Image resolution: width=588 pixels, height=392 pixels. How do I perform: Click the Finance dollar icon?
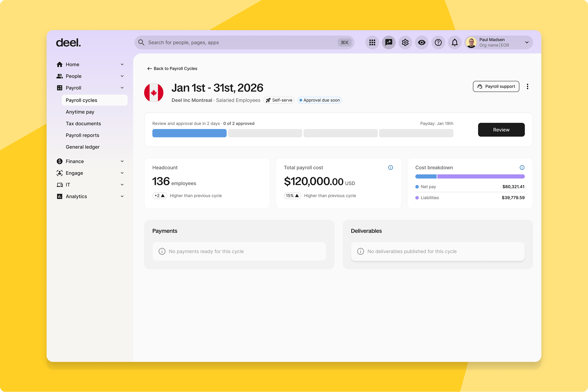click(60, 161)
